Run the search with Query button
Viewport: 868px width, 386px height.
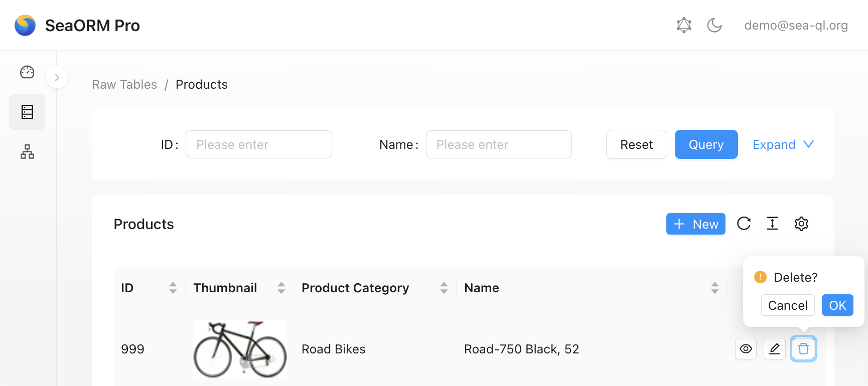pyautogui.click(x=706, y=144)
